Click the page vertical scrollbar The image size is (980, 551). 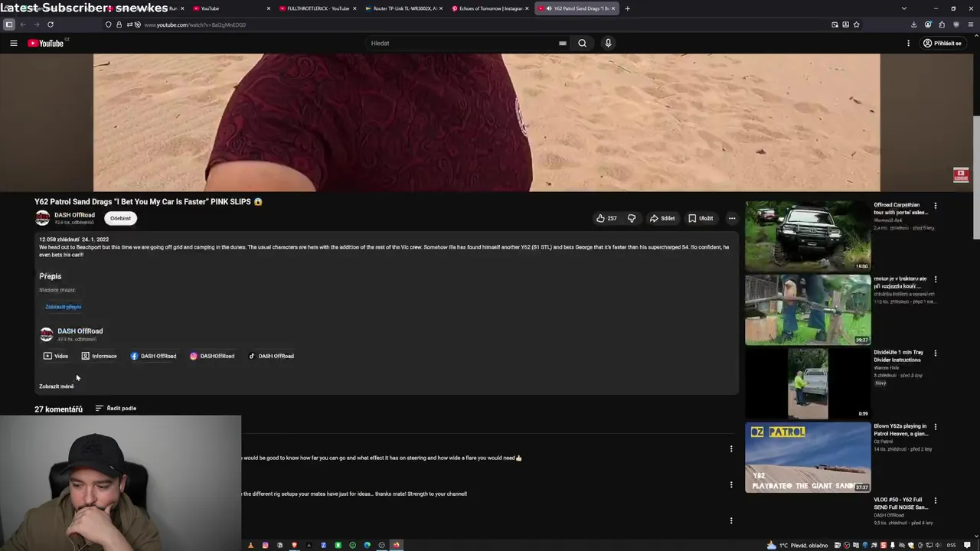tap(976, 178)
